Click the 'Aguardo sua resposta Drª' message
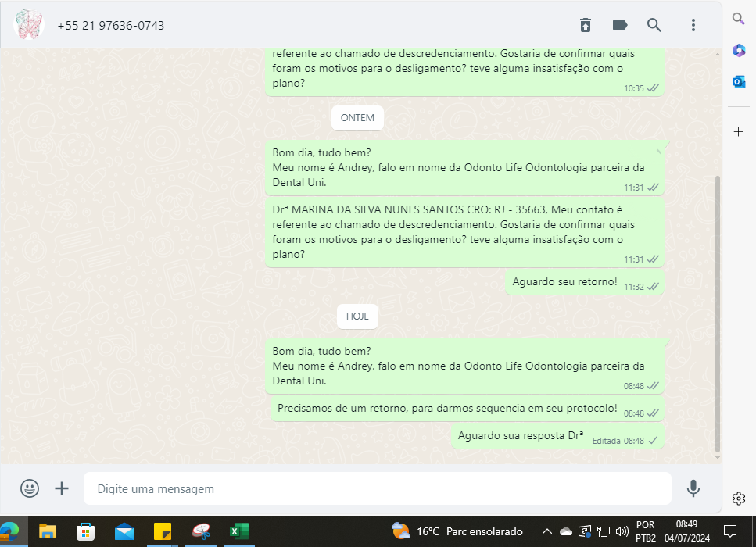This screenshot has height=547, width=756. click(x=521, y=436)
